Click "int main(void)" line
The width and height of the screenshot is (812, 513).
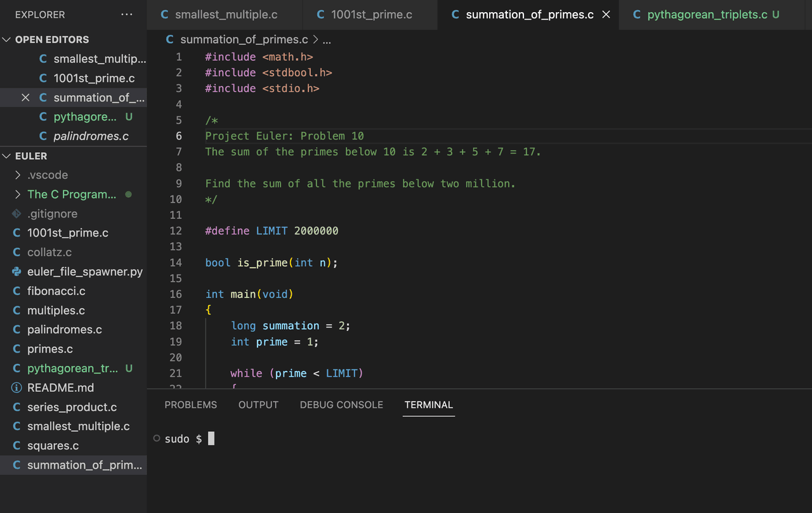click(x=249, y=294)
